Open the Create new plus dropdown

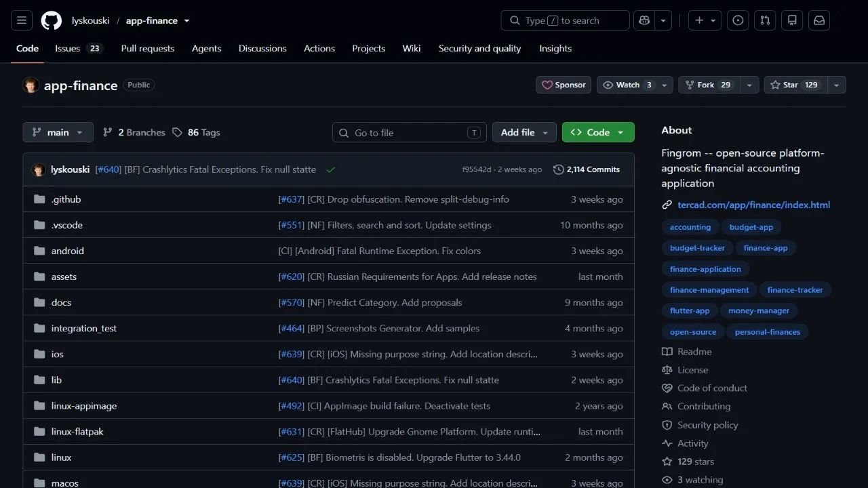(x=705, y=20)
